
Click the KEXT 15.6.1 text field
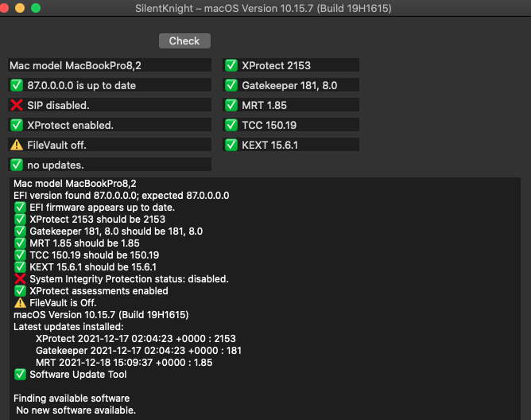291,145
